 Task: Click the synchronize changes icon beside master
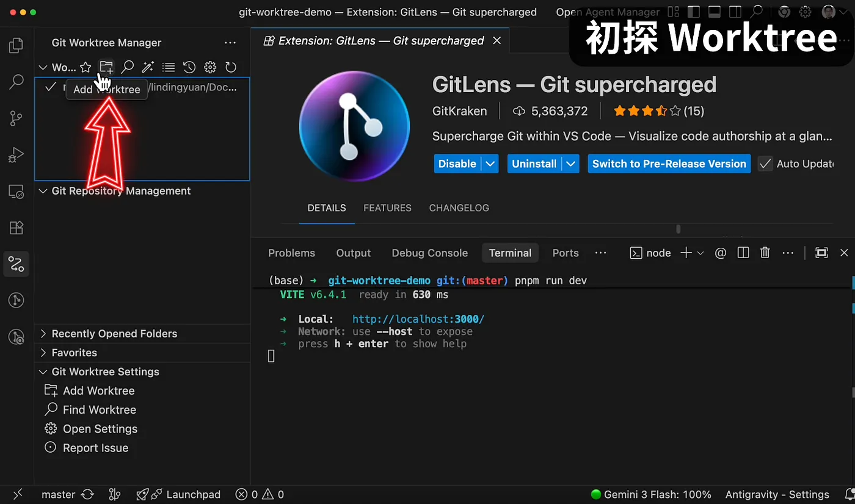(x=87, y=494)
